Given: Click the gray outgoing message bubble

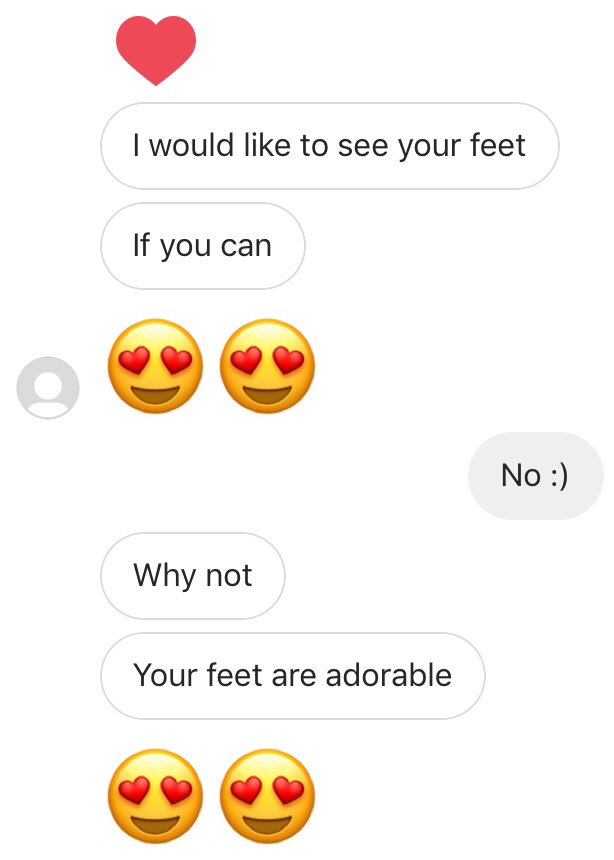Looking at the screenshot, I should tap(535, 476).
